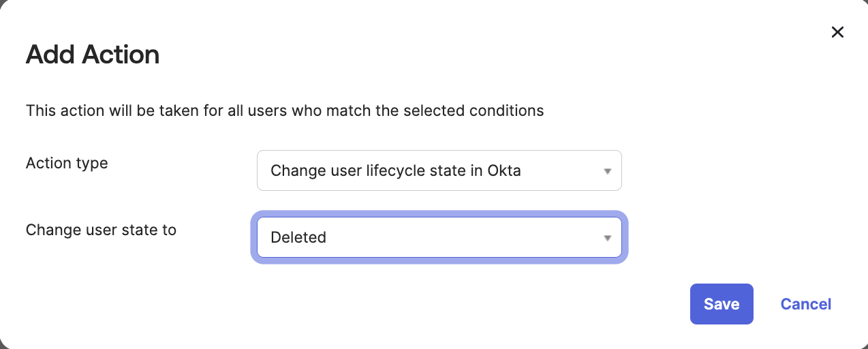
Task: Click the Change user state to label
Action: tap(101, 230)
